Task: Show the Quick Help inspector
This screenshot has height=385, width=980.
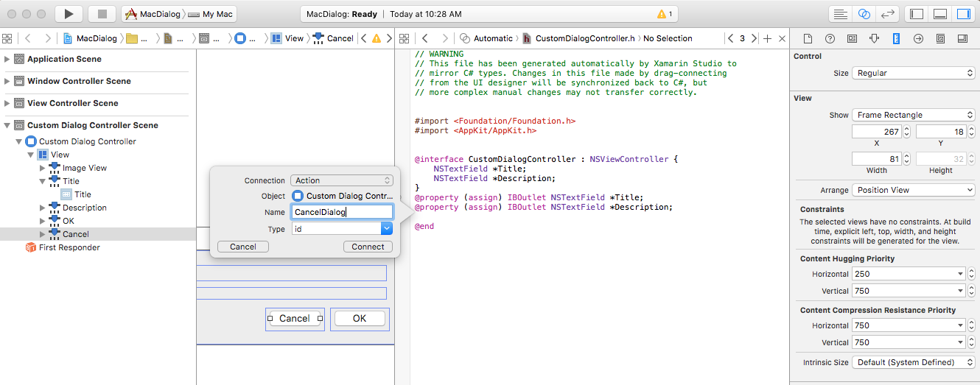Action: pyautogui.click(x=830, y=38)
